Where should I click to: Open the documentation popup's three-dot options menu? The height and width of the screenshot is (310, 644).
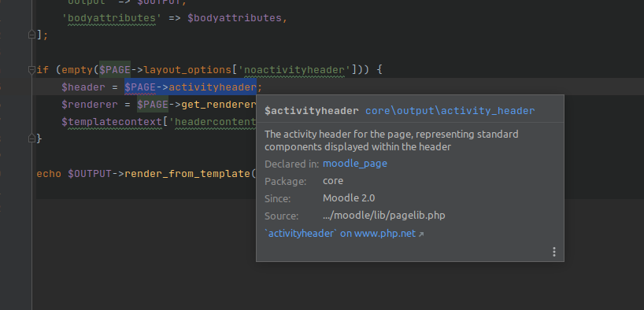point(554,252)
